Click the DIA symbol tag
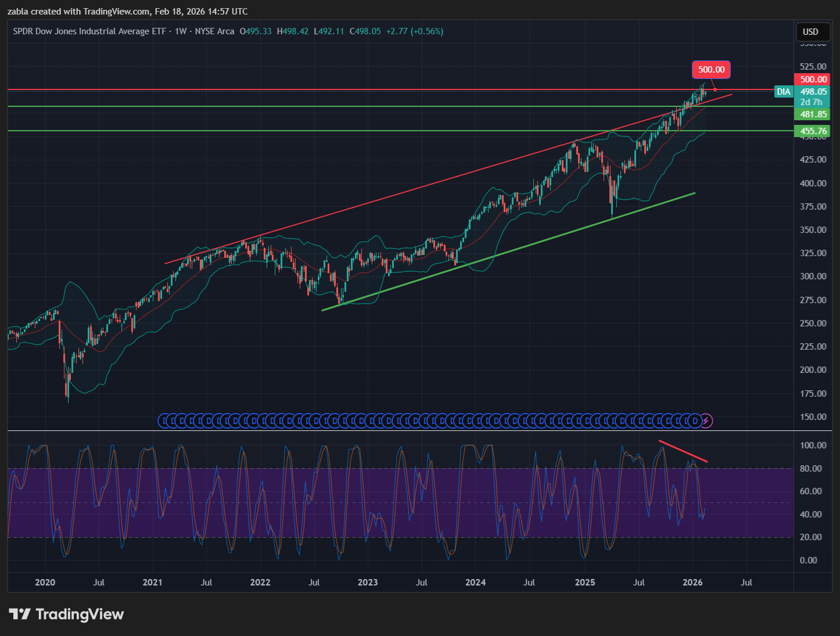 point(784,92)
